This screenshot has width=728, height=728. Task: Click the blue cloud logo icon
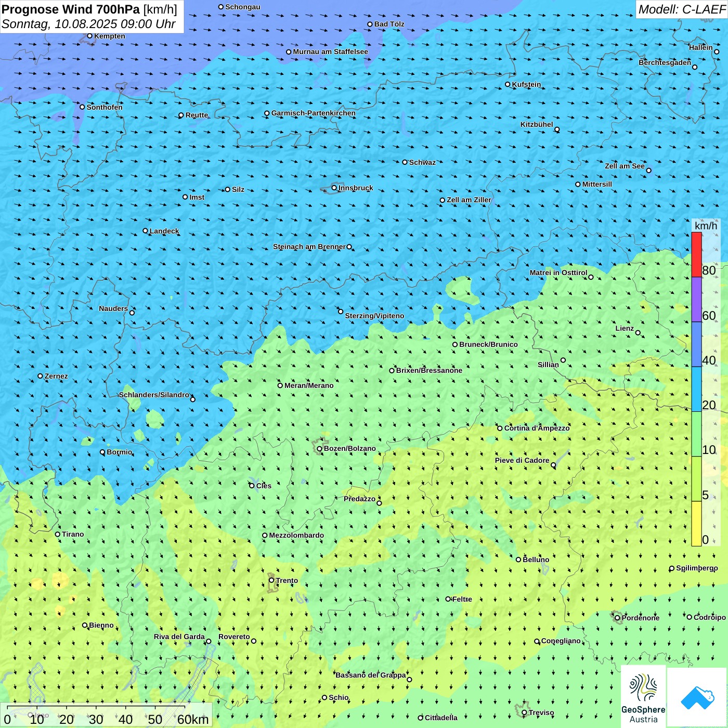[697, 697]
